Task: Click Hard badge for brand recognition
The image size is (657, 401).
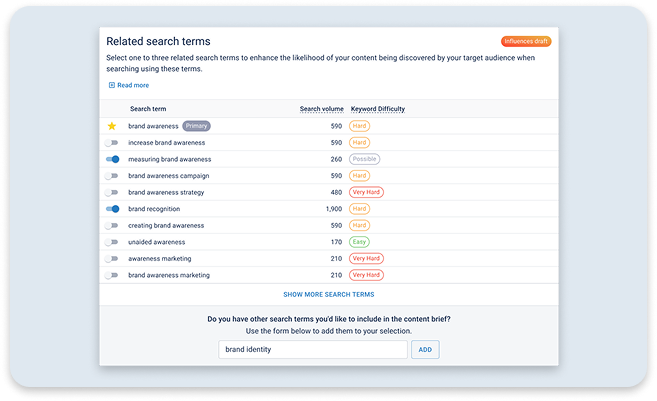Action: pyautogui.click(x=360, y=209)
